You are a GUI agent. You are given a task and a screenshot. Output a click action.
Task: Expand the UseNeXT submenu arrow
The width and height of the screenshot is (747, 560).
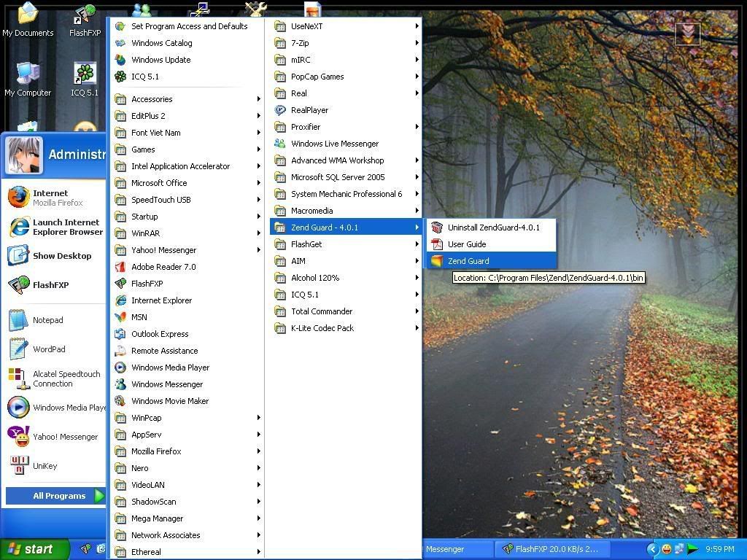click(x=417, y=26)
